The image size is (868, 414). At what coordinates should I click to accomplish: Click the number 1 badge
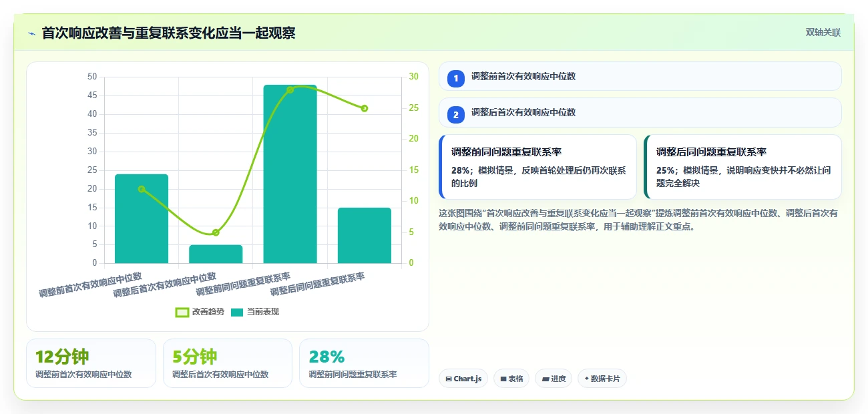456,79
